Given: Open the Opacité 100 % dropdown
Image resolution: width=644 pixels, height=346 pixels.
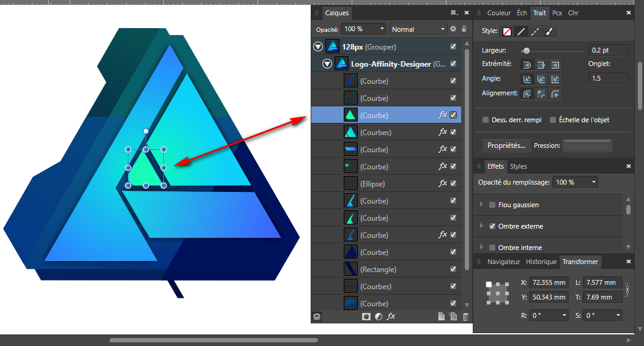Looking at the screenshot, I should pyautogui.click(x=382, y=29).
